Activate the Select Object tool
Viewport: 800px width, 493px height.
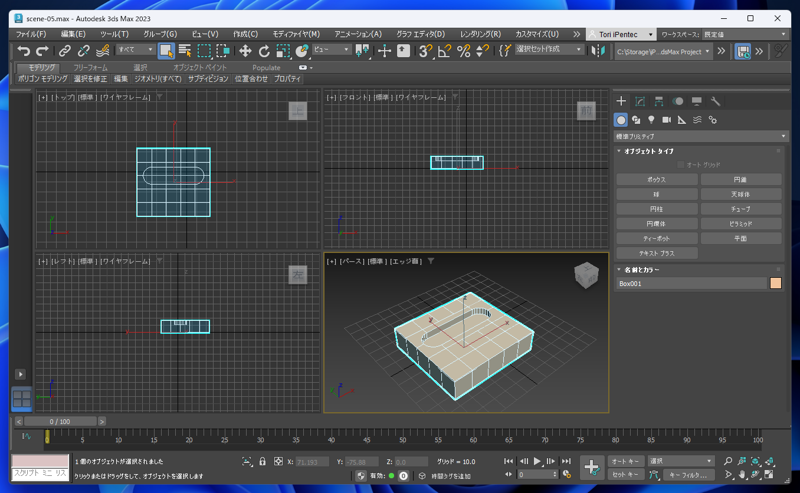coord(166,51)
